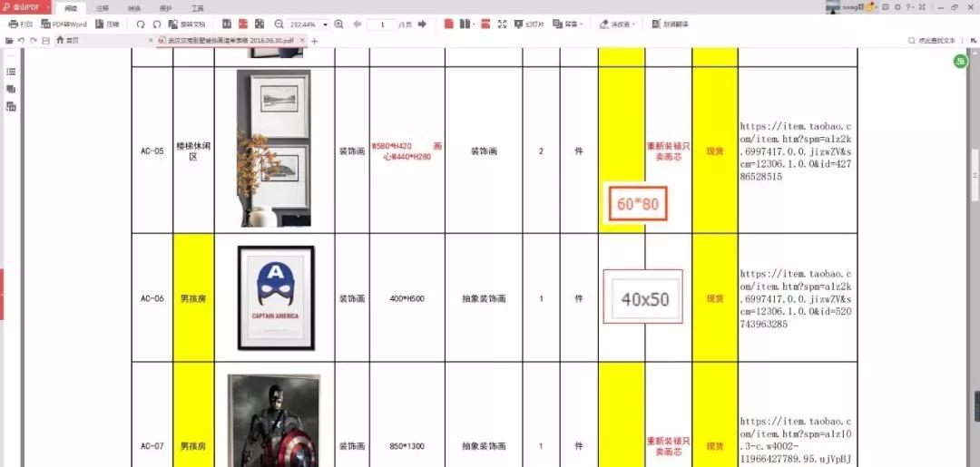Viewport: 980px width, 467px height.
Task: Open the 金山PDF application menu
Action: coord(25,7)
